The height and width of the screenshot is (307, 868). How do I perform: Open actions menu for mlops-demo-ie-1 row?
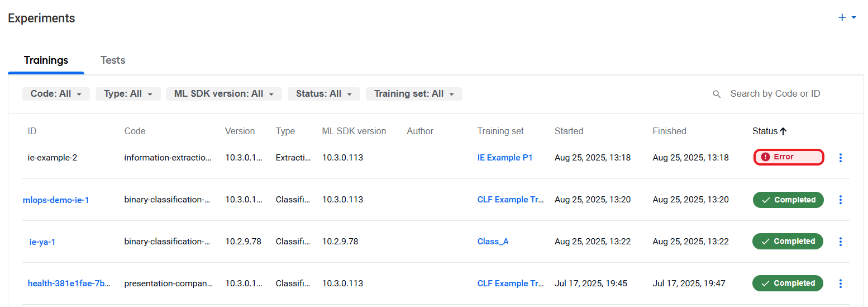click(841, 200)
